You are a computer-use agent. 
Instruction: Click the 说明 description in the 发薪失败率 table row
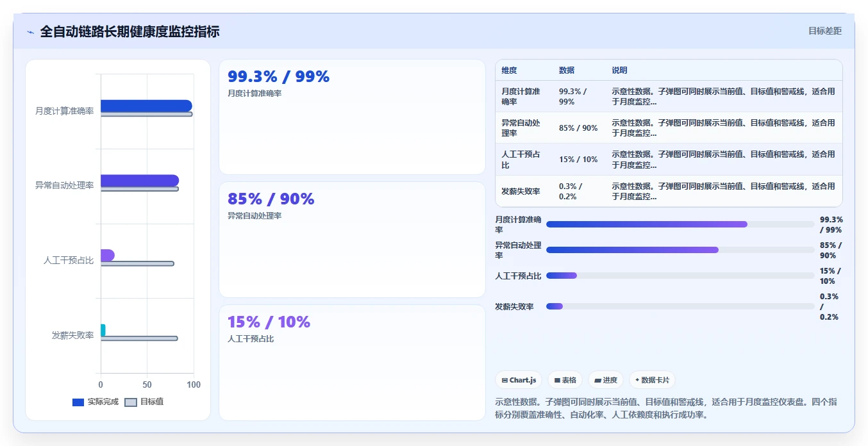[724, 191]
